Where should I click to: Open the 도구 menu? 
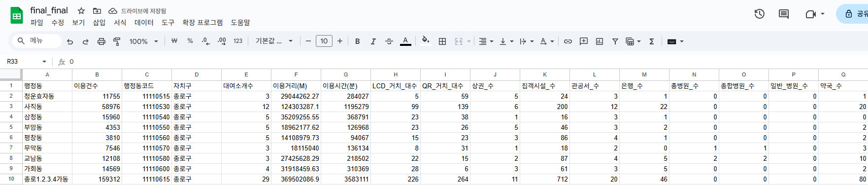click(168, 23)
